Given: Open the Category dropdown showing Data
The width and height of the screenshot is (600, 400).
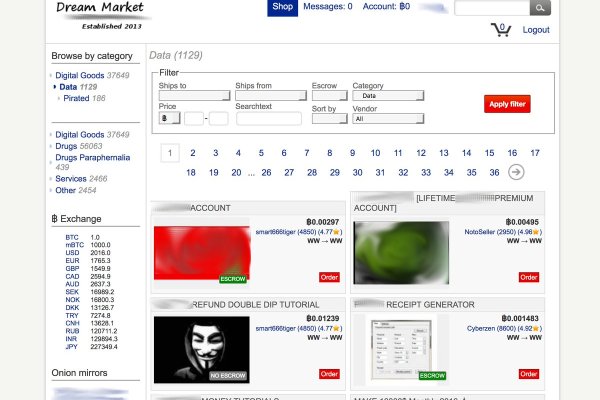Looking at the screenshot, I should point(388,96).
